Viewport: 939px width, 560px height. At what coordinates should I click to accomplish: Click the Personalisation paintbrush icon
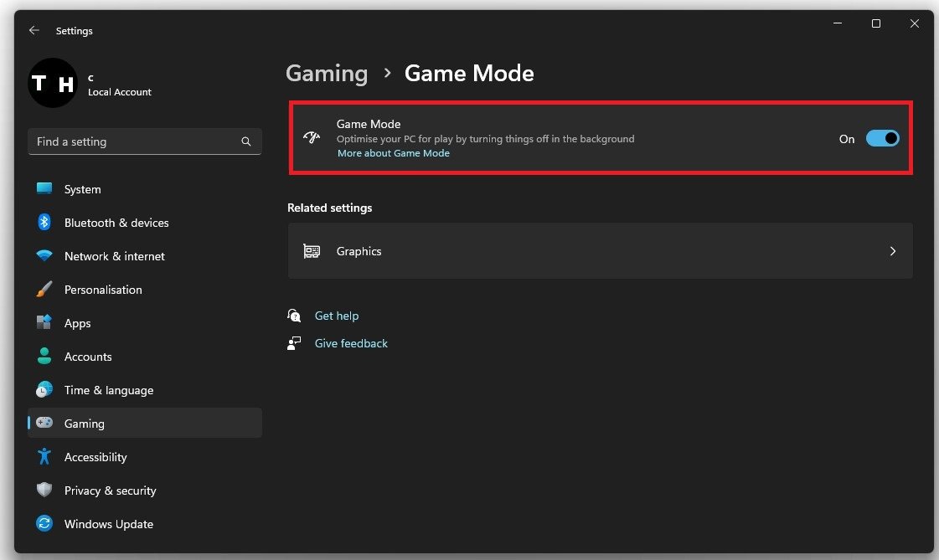coord(44,290)
